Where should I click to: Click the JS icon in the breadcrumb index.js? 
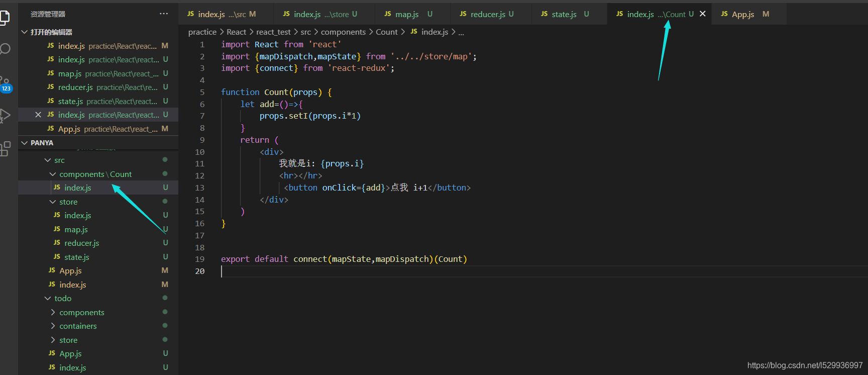pyautogui.click(x=414, y=32)
